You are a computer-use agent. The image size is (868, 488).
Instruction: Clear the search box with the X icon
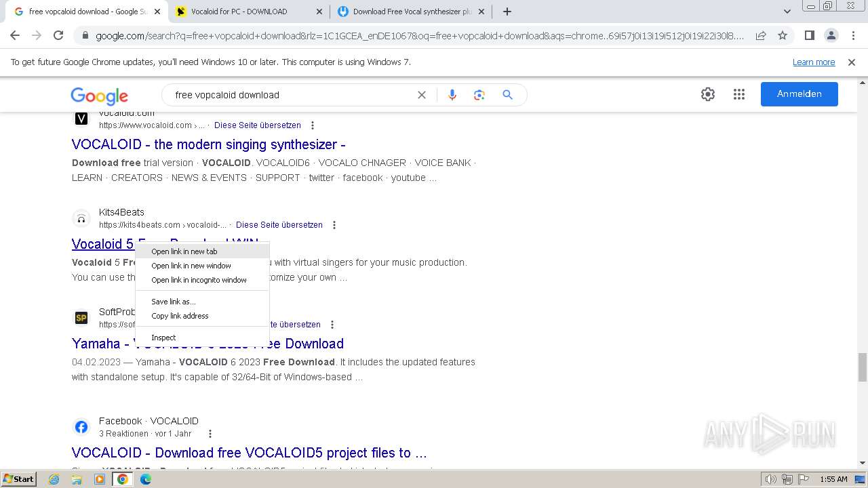coord(422,95)
